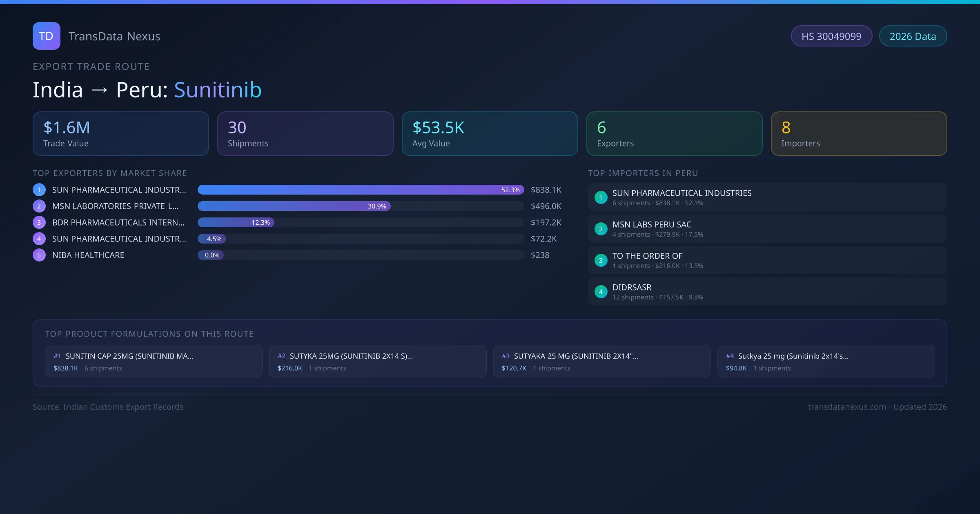Select the 8 Importers card
Screen dimensions: 980x514
coord(859,133)
